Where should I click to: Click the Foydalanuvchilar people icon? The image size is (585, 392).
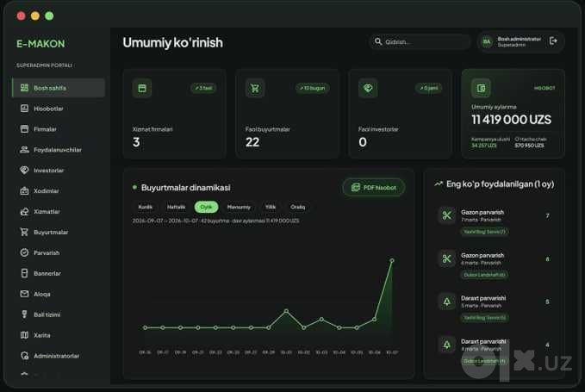coord(24,150)
